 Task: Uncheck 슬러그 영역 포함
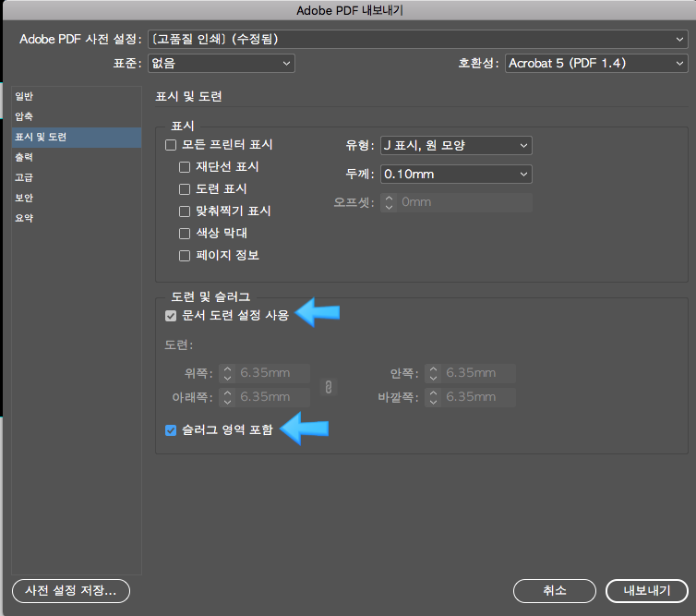[x=171, y=430]
